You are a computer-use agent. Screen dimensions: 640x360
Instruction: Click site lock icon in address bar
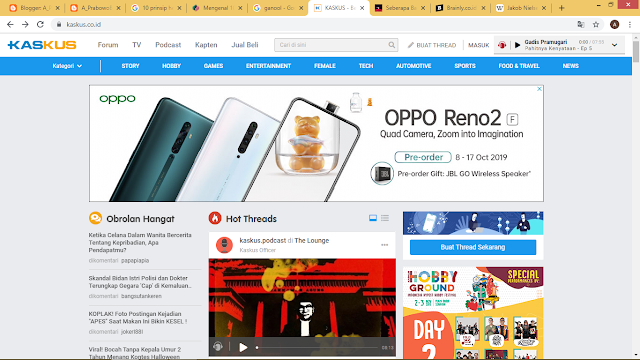(59, 24)
